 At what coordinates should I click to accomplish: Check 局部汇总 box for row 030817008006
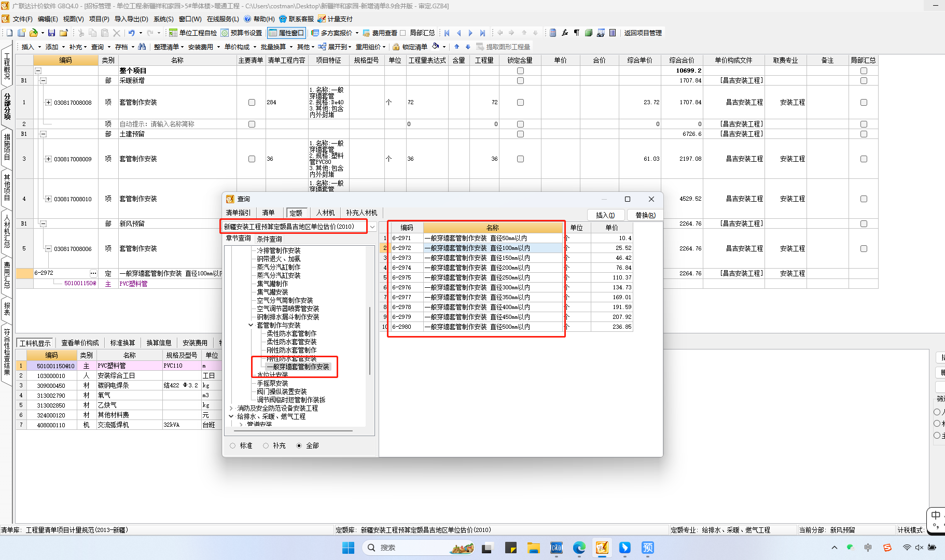(864, 249)
